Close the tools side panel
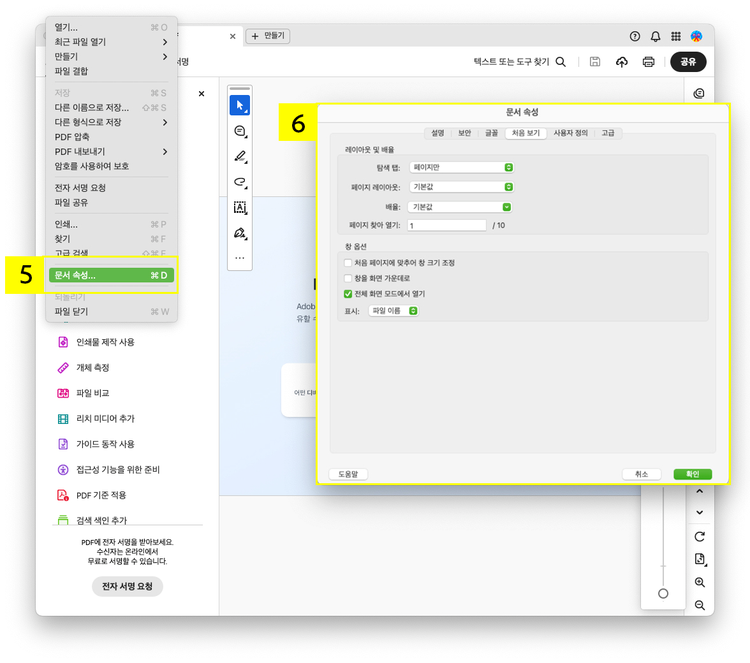 click(x=201, y=94)
